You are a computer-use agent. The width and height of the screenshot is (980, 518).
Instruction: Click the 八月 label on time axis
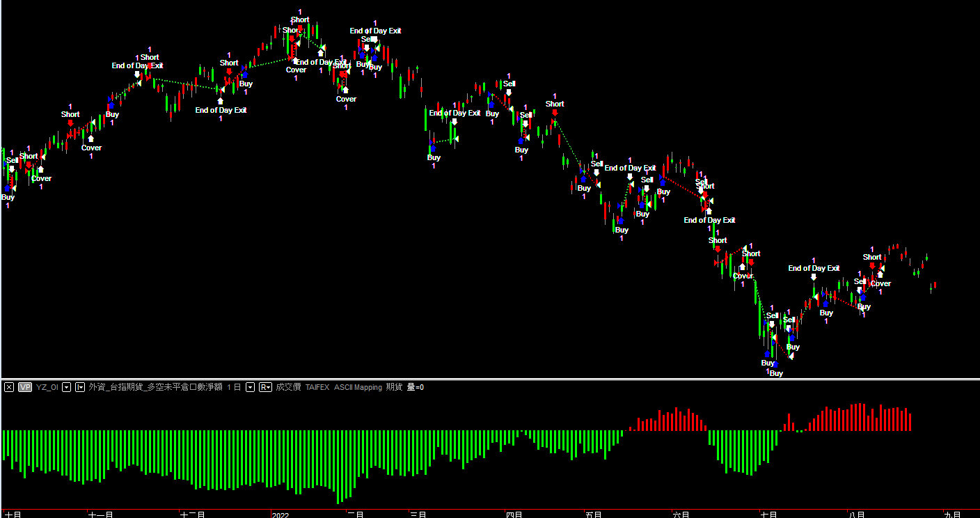857,515
